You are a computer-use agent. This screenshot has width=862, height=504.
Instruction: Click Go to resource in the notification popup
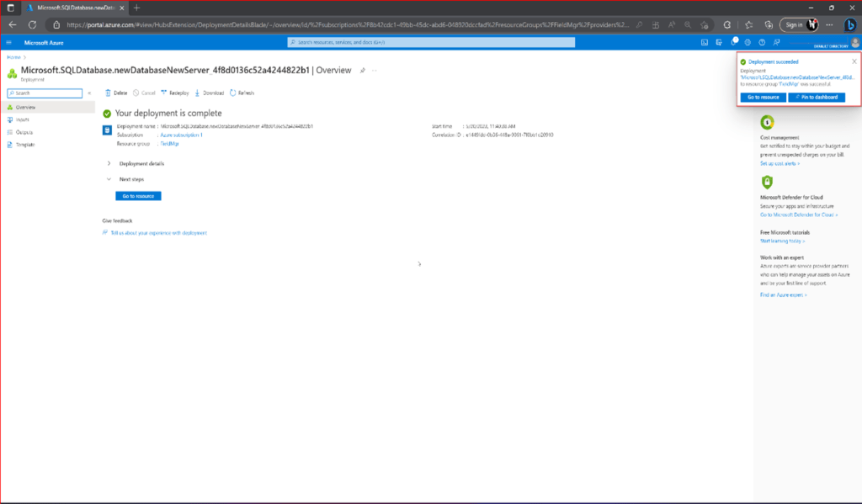coord(763,98)
